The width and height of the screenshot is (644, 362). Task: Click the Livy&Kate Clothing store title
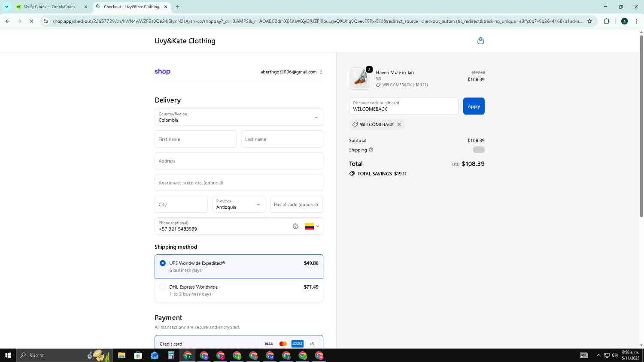(185, 41)
